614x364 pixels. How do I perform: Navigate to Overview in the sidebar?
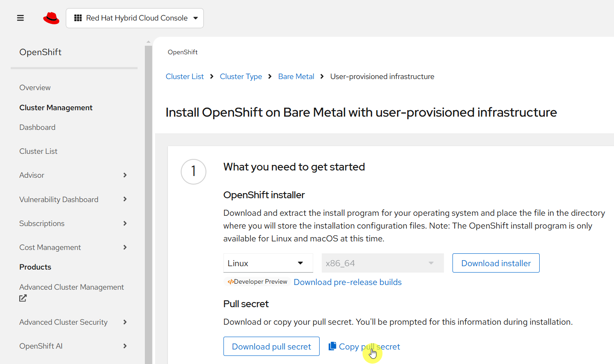tap(35, 87)
